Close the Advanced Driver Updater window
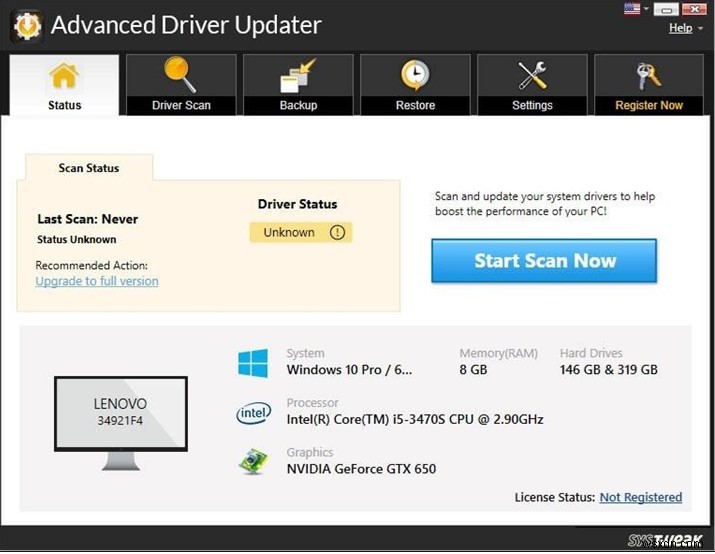The width and height of the screenshot is (715, 554). [x=694, y=9]
